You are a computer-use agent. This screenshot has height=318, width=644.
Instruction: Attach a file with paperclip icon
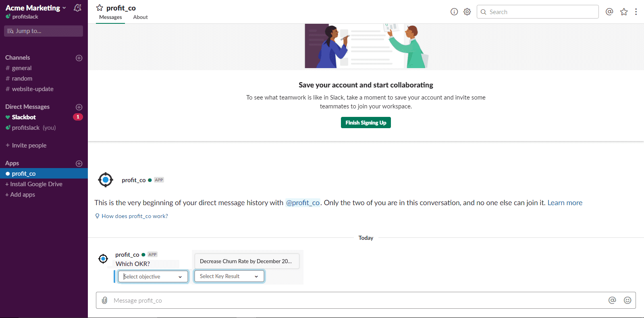(105, 300)
